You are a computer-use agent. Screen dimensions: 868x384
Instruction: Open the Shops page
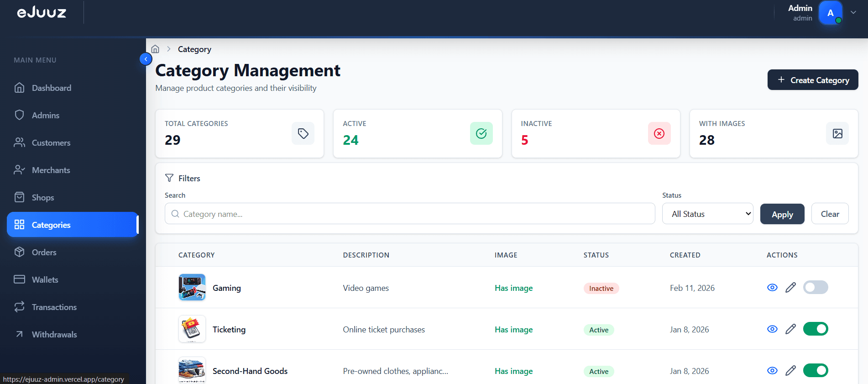pyautogui.click(x=73, y=197)
